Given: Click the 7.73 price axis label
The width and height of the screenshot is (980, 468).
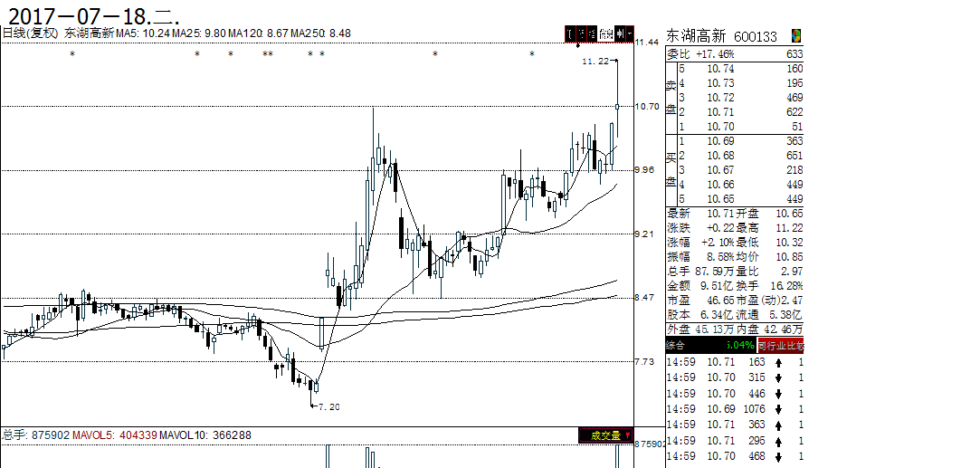Looking at the screenshot, I should tap(644, 361).
